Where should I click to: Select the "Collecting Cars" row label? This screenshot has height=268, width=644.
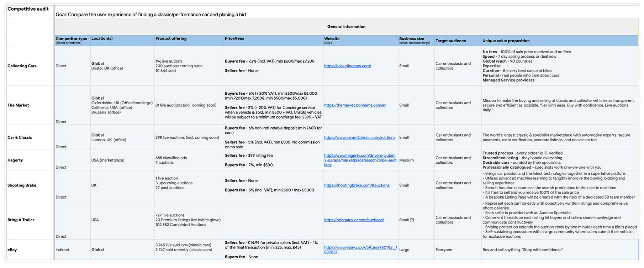[x=22, y=66]
